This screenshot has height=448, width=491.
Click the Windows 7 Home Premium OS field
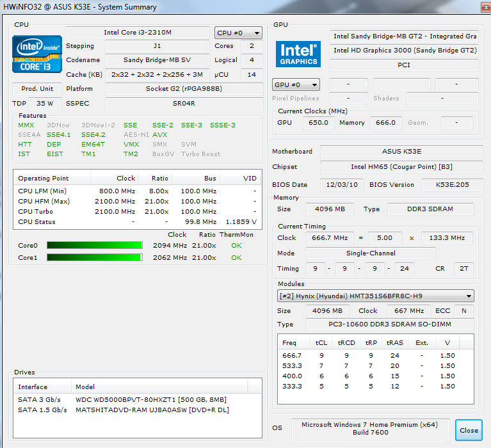tap(371, 430)
